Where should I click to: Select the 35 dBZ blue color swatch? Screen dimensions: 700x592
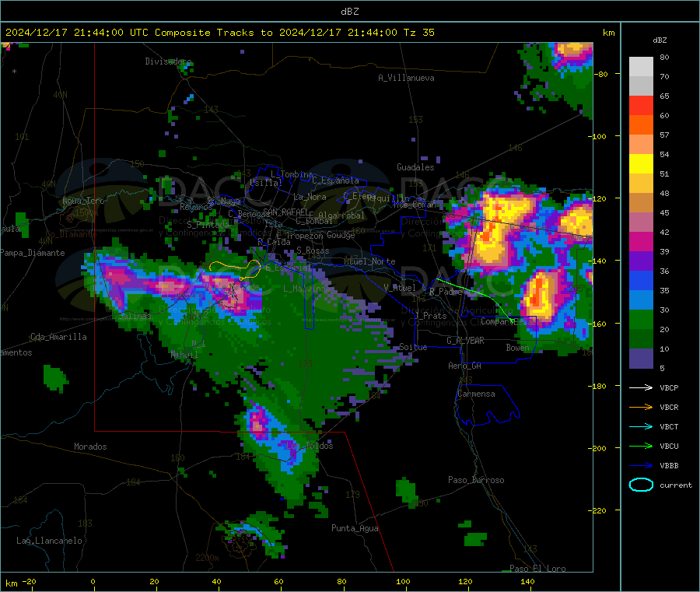(641, 280)
